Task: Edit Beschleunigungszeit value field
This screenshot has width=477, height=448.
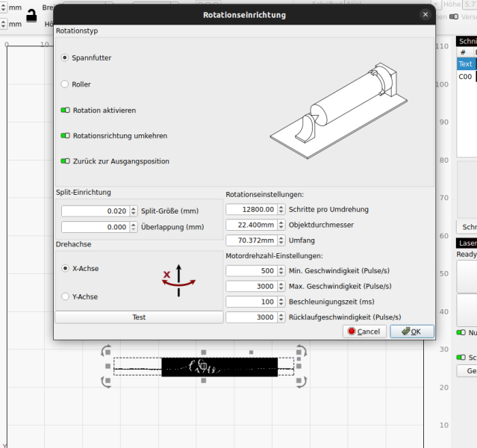Action: [x=252, y=302]
